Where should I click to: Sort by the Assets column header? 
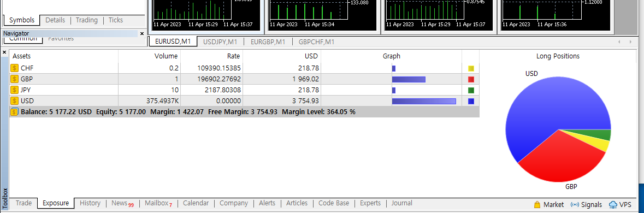[x=64, y=56]
